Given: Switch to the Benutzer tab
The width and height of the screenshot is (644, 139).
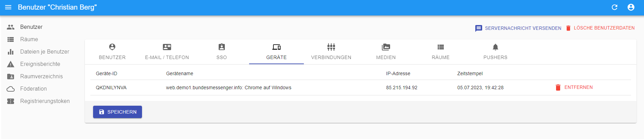Looking at the screenshot, I should point(112,52).
